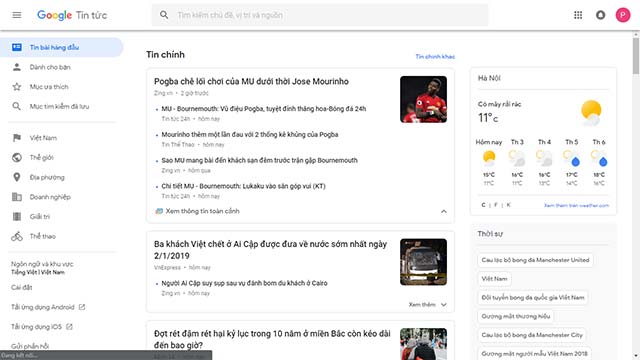
Task: Click the Tin bài hàng đầu icon
Action: click(x=17, y=47)
